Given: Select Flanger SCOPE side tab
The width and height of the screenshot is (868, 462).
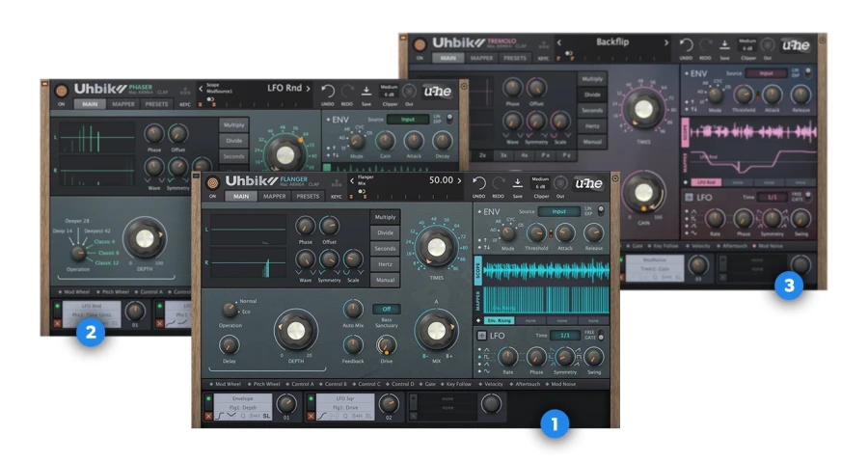Looking at the screenshot, I should pyautogui.click(x=478, y=271).
